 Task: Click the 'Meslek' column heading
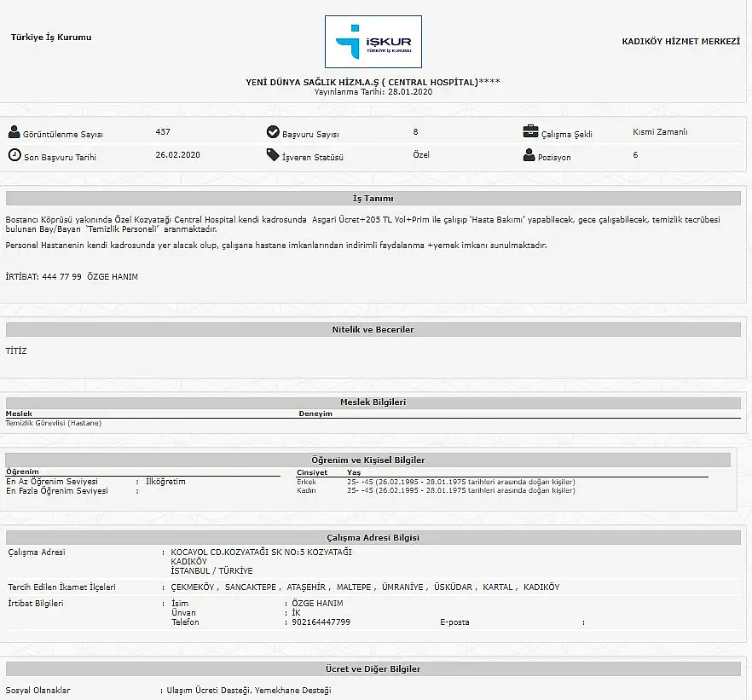[19, 414]
